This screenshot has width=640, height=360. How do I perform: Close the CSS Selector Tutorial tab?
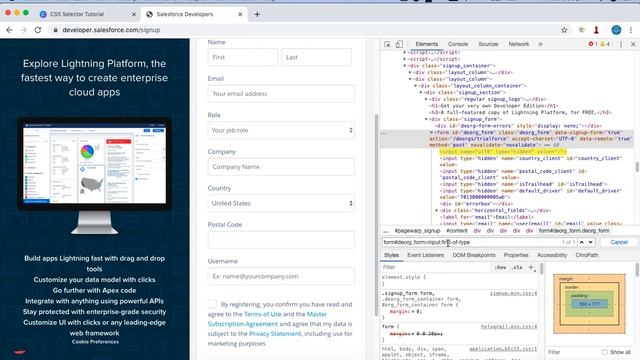(133, 14)
